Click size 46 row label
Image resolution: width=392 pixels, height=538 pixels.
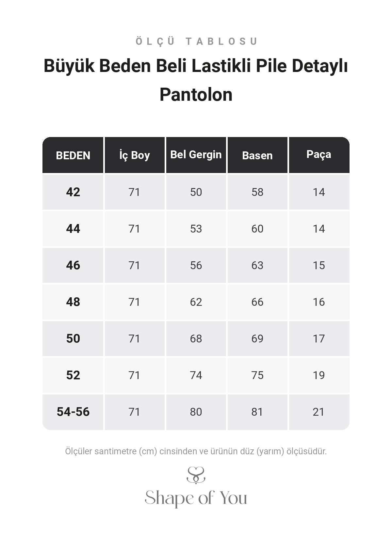(x=73, y=265)
